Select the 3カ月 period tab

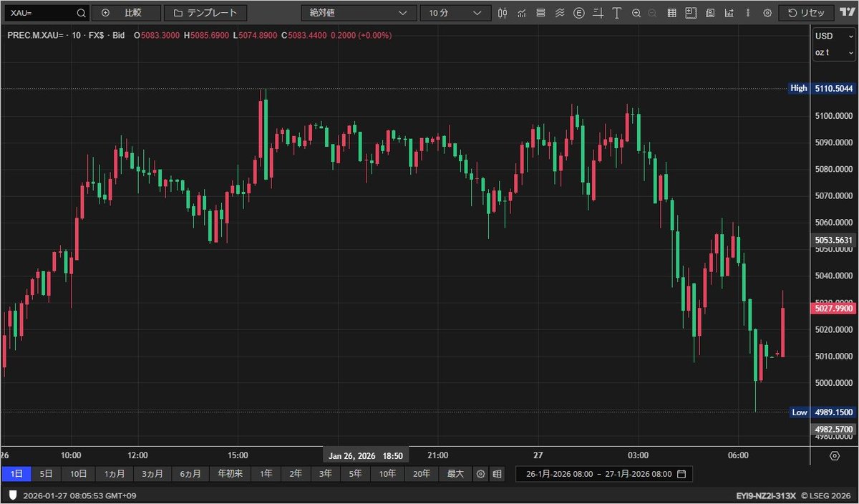pos(152,474)
